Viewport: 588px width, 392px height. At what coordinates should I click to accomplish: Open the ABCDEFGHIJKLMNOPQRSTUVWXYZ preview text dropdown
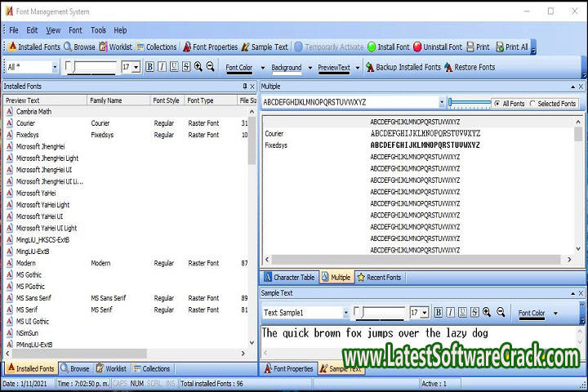click(442, 102)
